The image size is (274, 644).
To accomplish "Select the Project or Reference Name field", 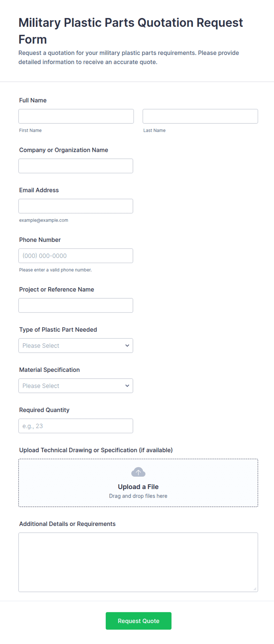I will tap(76, 305).
